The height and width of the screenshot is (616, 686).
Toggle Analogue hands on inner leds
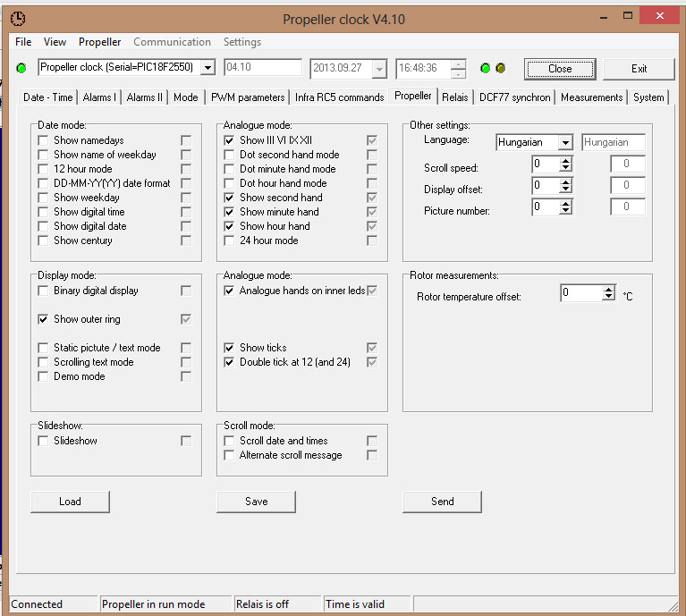pyautogui.click(x=229, y=291)
